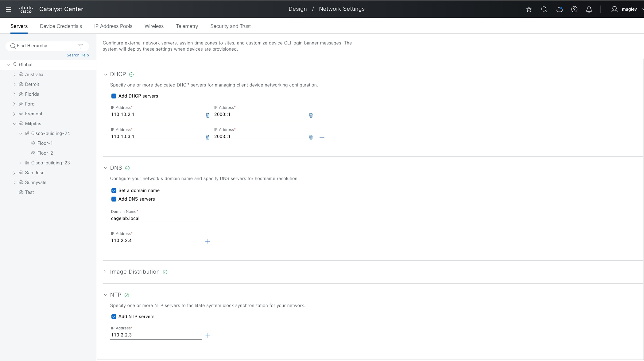Click the Search Help link
This screenshot has width=644, height=361.
[x=78, y=55]
